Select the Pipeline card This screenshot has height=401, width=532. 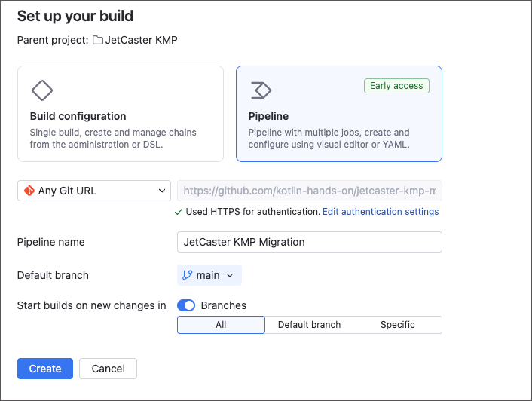click(x=339, y=114)
